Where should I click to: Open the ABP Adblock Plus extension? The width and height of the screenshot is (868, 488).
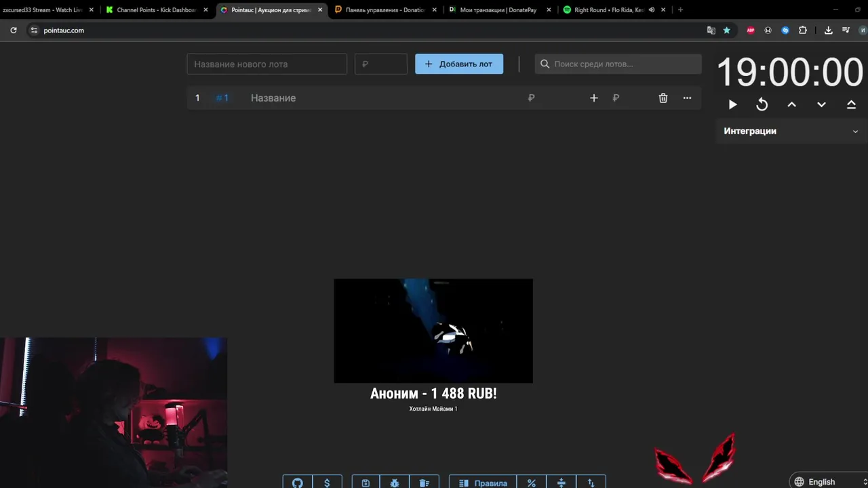point(751,30)
